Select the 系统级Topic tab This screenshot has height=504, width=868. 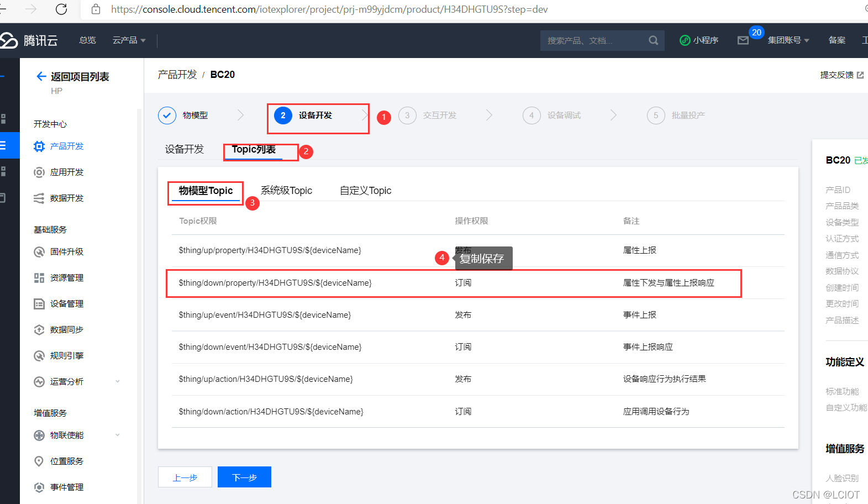point(286,191)
